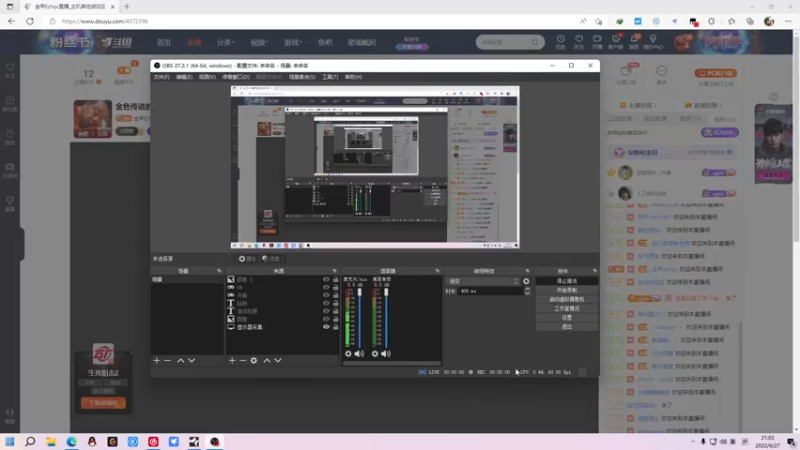Open the transition properties gear icon
The image size is (800, 450).
click(526, 281)
